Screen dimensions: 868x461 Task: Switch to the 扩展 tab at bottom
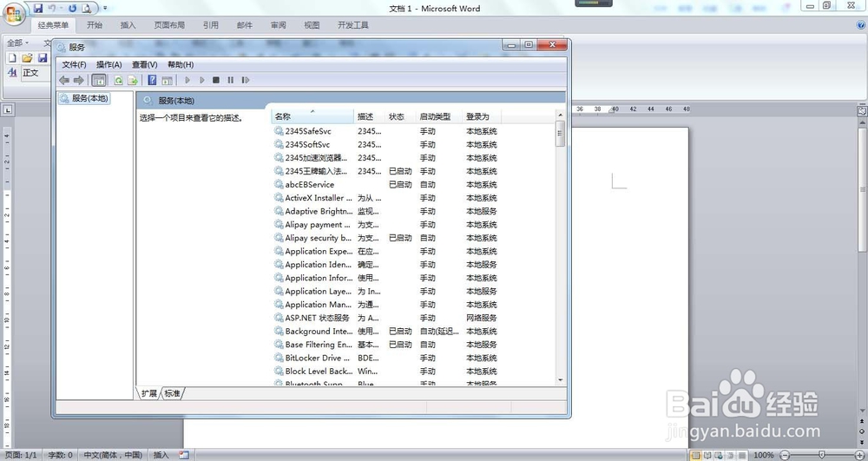point(149,393)
